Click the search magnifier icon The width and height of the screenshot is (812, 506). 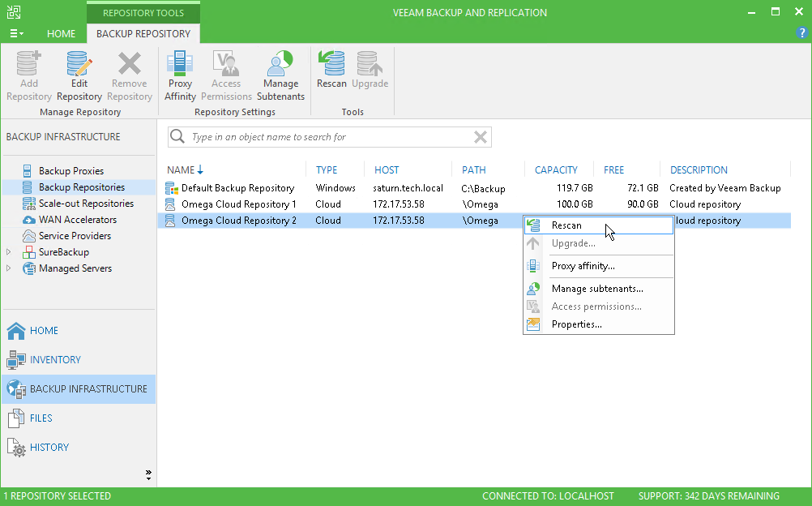pyautogui.click(x=177, y=136)
